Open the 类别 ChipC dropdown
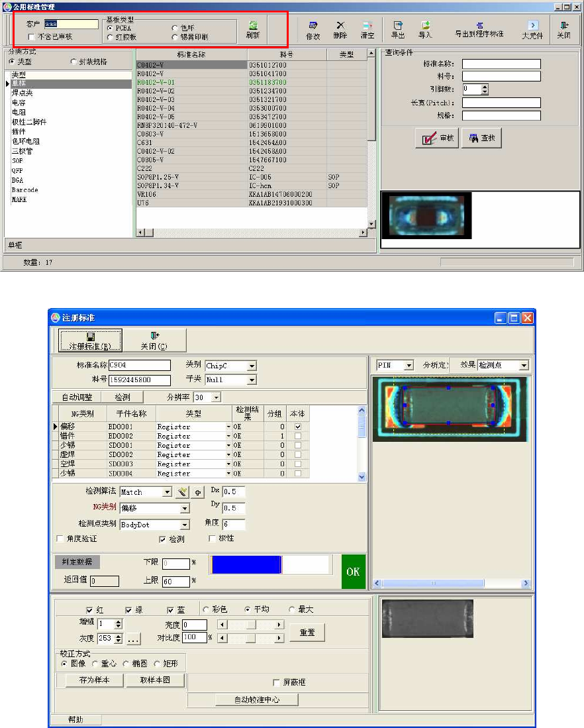 (251, 366)
